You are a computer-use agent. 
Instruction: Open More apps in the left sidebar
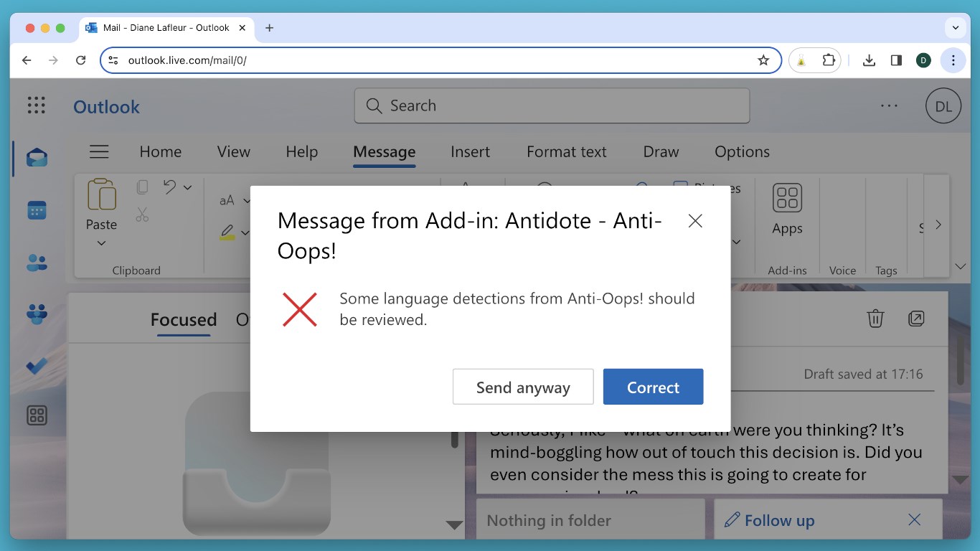pos(37,415)
